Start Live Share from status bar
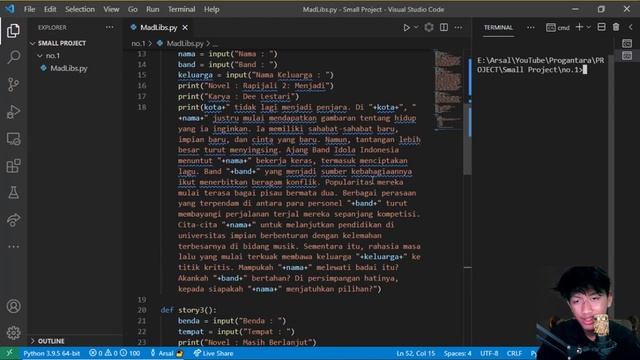 coord(213,353)
